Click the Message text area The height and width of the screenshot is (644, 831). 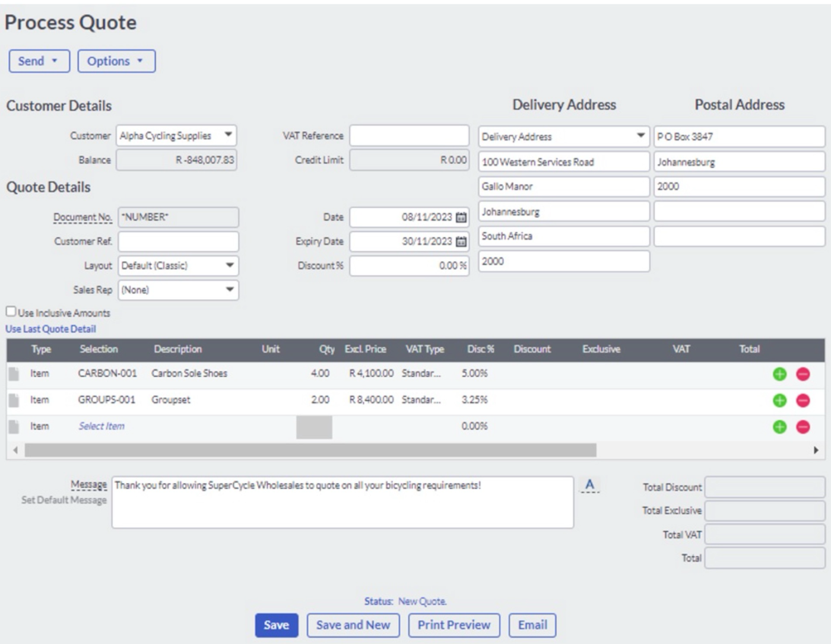342,502
